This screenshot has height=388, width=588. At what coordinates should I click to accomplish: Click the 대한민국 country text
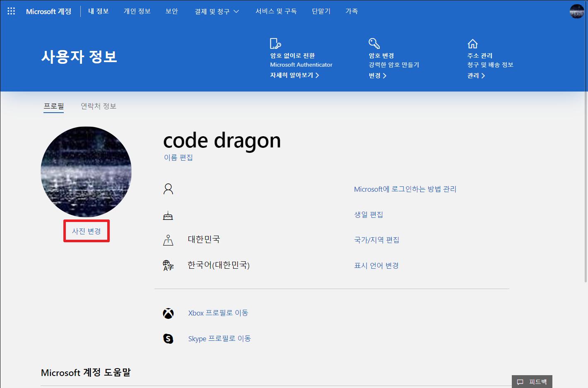204,239
